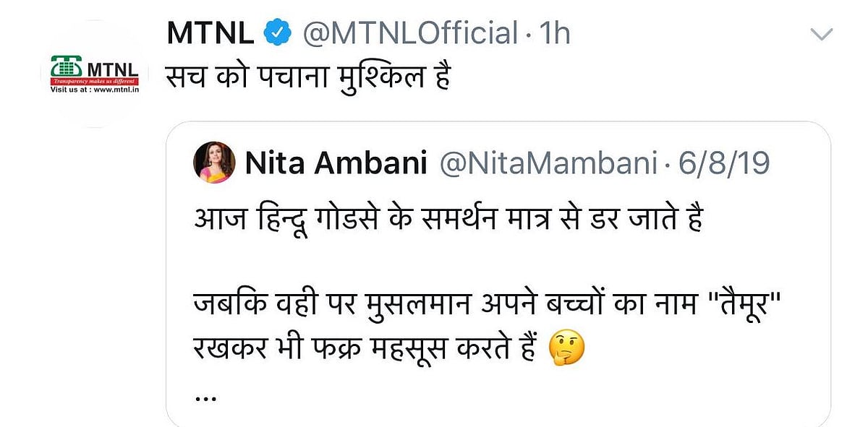Click the 1h timestamp
Image resolution: width=868 pixels, height=427 pixels.
click(x=553, y=32)
